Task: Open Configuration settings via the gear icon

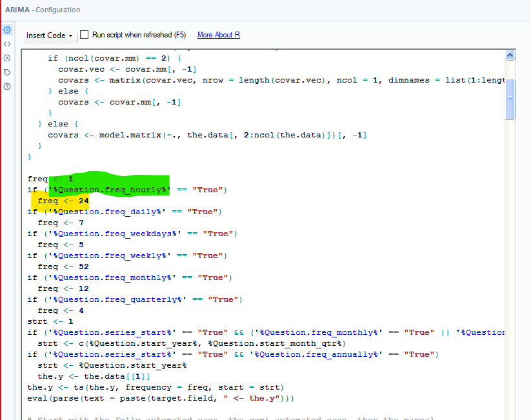Action: coord(7,28)
